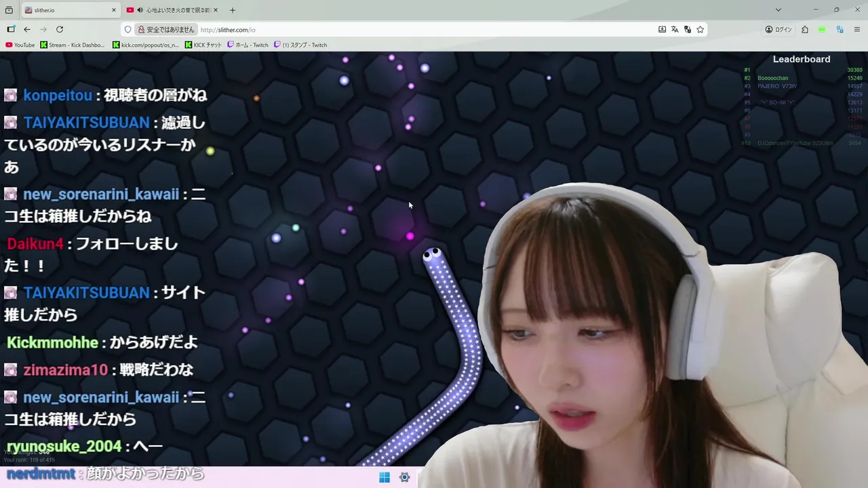The height and width of the screenshot is (488, 868).
Task: Close the slither.io tab
Action: pyautogui.click(x=113, y=10)
